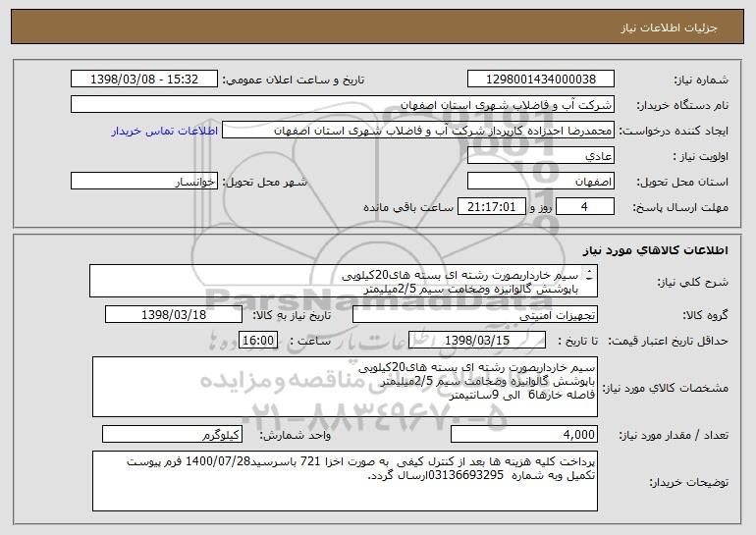Click the label ایجاد کننده درخواست
The image size is (756, 535).
[x=674, y=132]
